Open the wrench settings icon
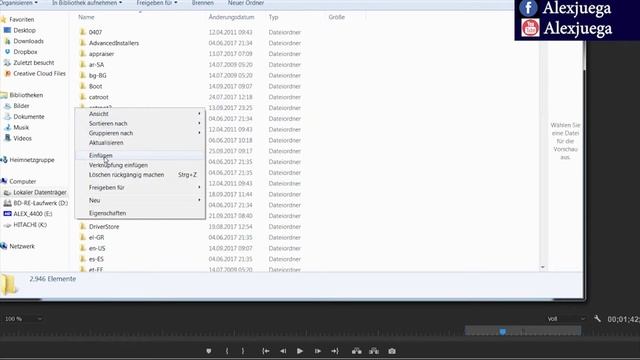Image resolution: width=640 pixels, height=360 pixels. [x=597, y=318]
